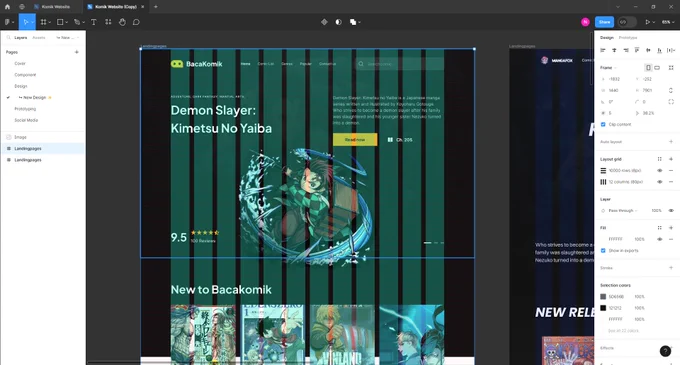Click the Boolean groups icon
Viewport: 680px width, 365px height.
pos(353,22)
